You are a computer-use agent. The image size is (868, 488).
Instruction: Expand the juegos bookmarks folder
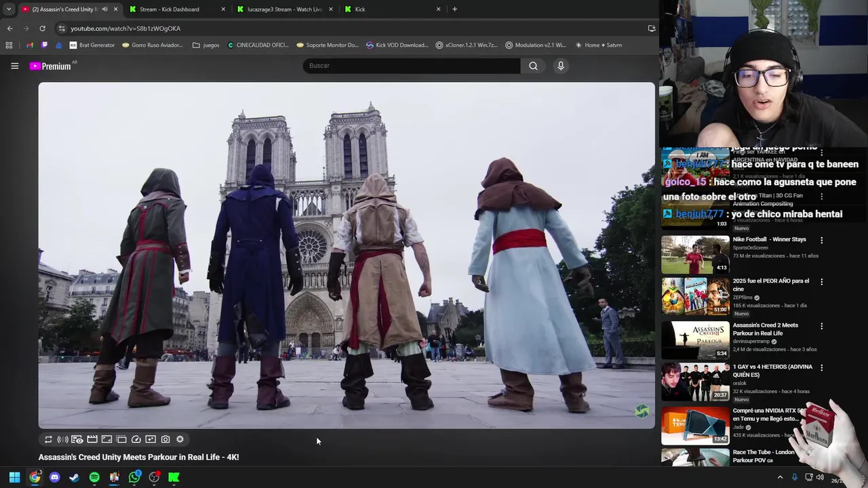206,45
